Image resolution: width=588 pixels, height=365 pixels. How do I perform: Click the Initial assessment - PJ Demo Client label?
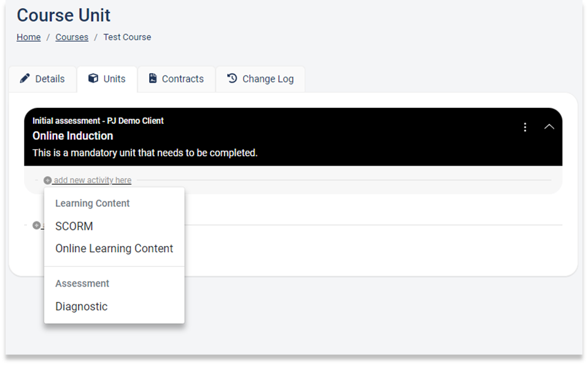tap(98, 121)
